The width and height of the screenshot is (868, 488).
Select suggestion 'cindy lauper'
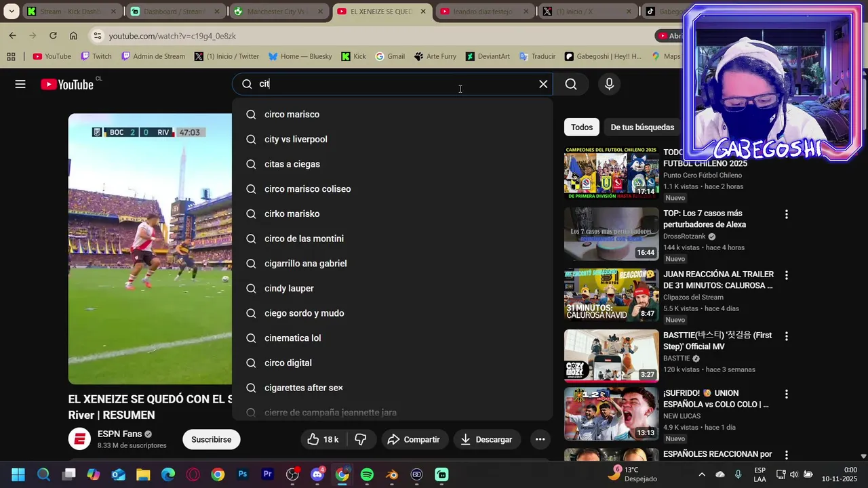[x=392, y=288]
